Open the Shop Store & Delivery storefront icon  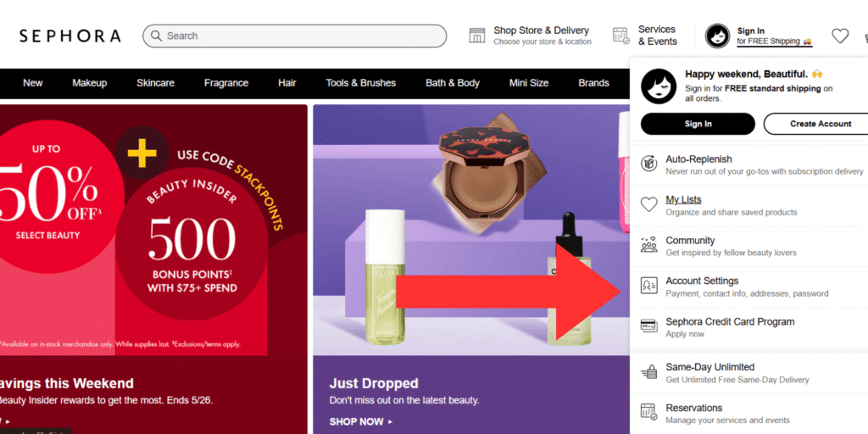pyautogui.click(x=476, y=36)
